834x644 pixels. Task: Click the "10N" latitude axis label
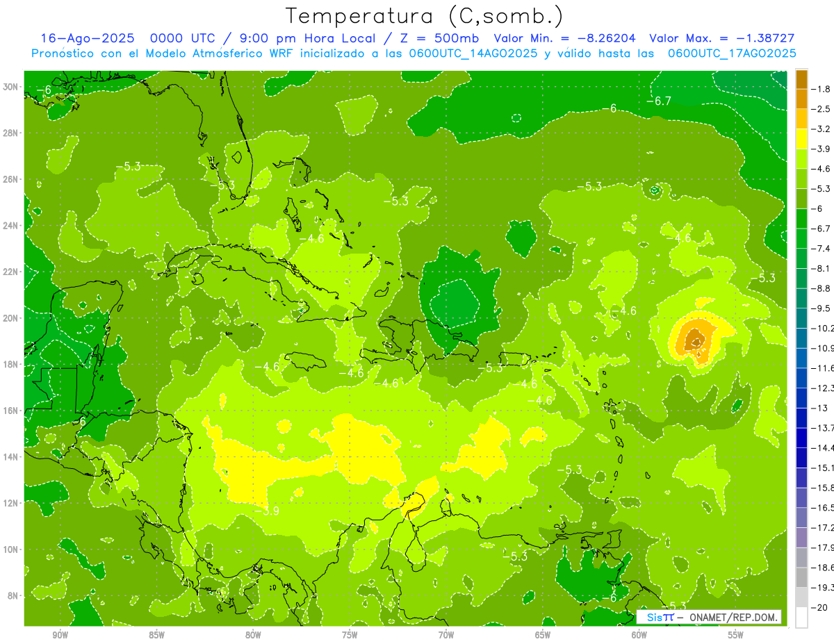click(11, 550)
